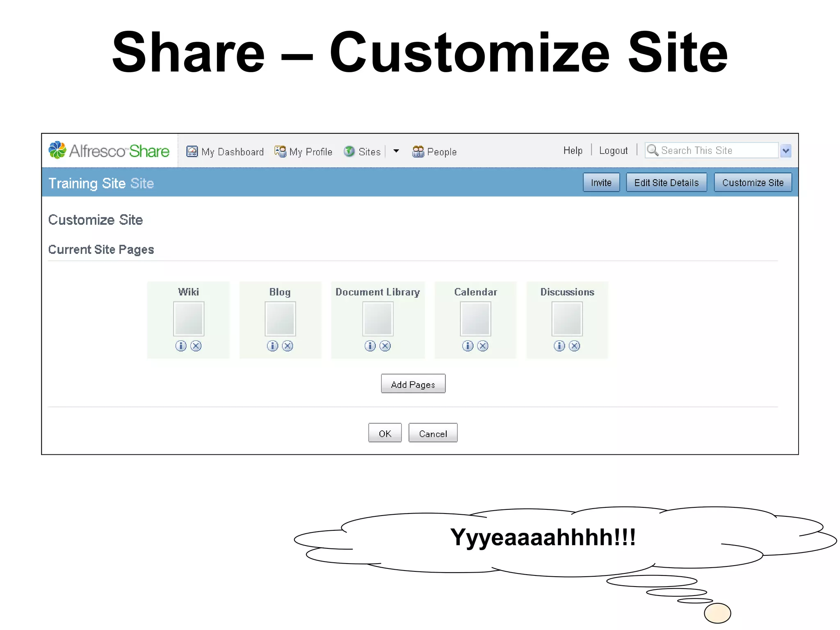Click the info icon under Blog

coord(272,346)
